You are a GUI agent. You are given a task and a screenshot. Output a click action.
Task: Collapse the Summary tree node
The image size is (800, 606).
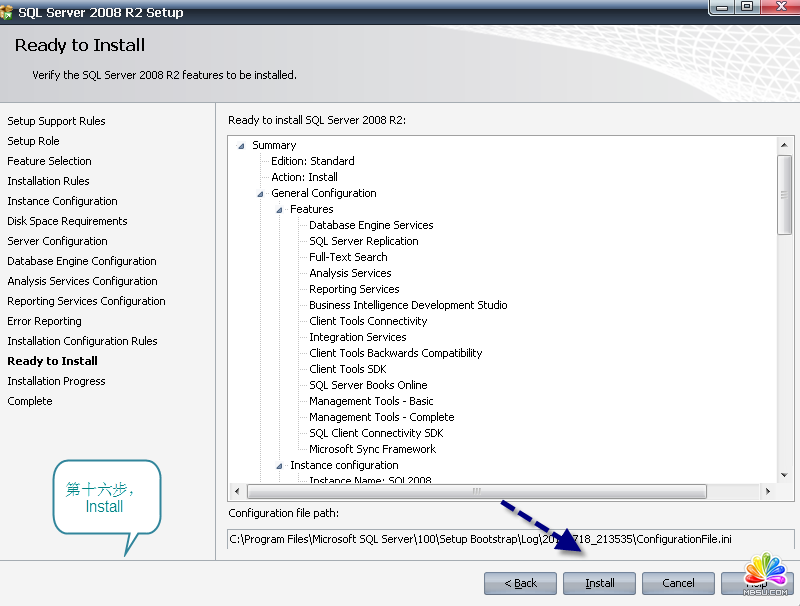[x=241, y=146]
